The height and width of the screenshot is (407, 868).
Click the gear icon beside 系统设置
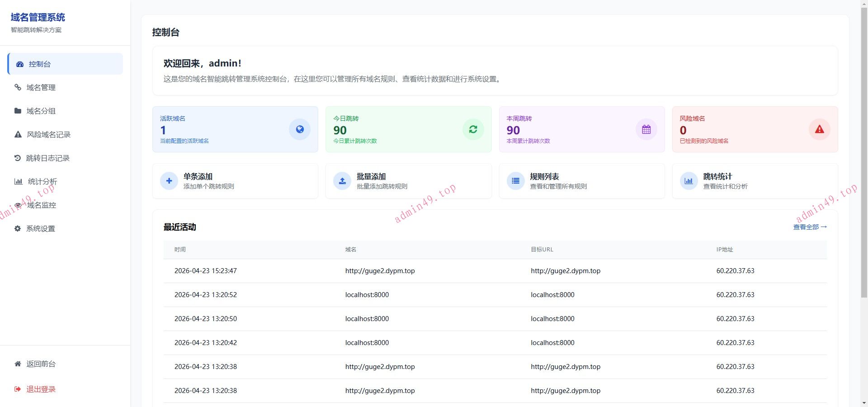(18, 228)
